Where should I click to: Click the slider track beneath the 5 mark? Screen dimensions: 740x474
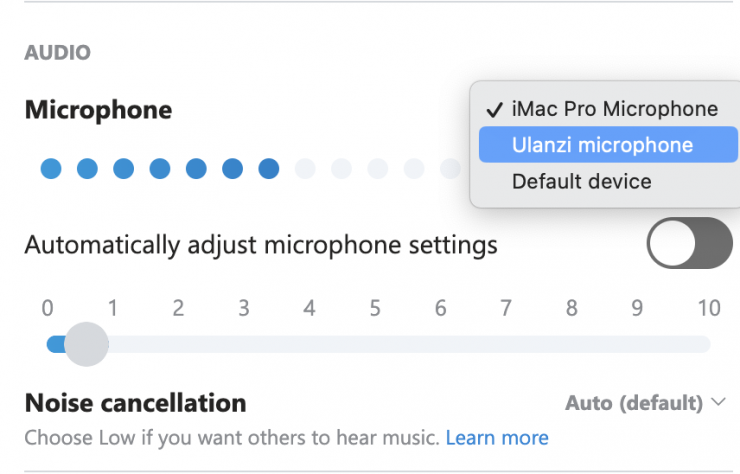375,344
